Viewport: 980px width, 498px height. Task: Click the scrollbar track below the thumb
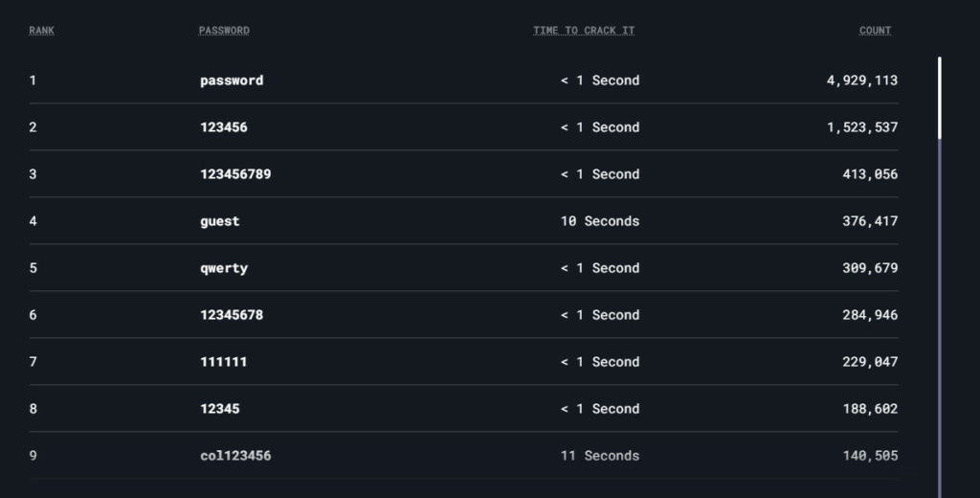(x=940, y=316)
